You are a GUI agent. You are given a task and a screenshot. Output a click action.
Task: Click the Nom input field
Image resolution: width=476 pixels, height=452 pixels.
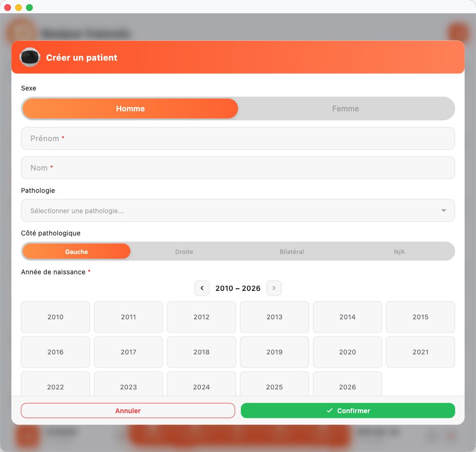pos(238,168)
